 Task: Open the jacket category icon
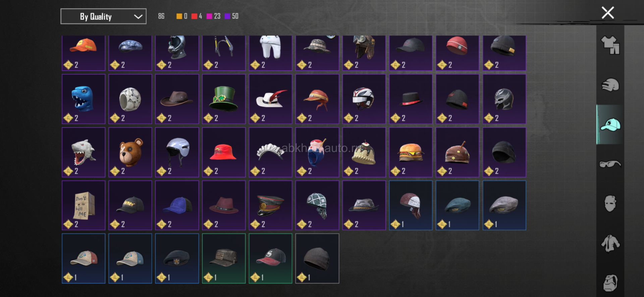click(610, 243)
